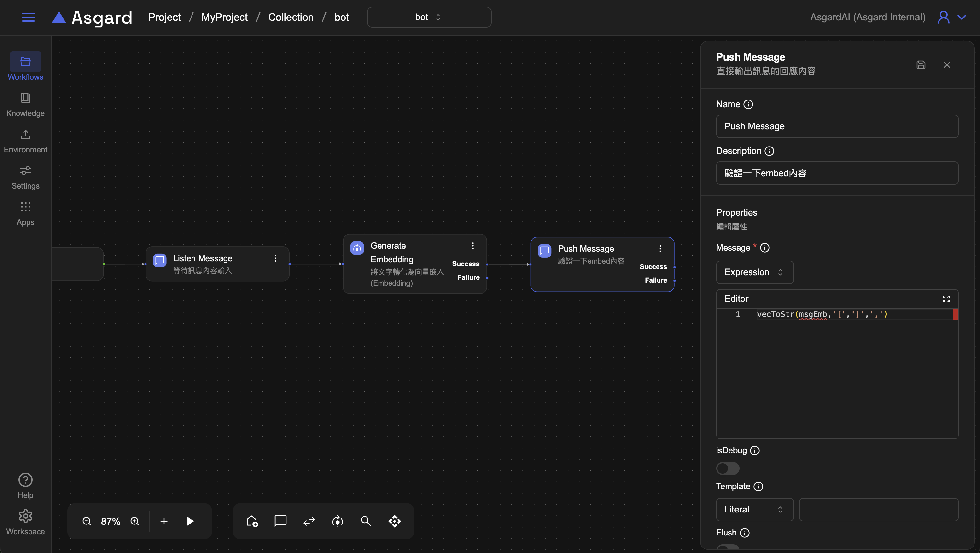Toggle the hamburger menu in the header
The height and width of the screenshot is (553, 980).
click(x=29, y=17)
